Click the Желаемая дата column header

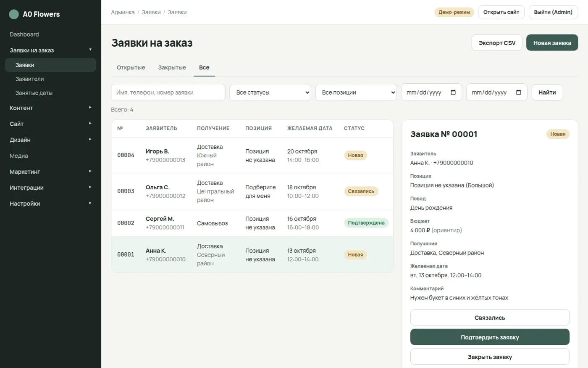pyautogui.click(x=310, y=128)
